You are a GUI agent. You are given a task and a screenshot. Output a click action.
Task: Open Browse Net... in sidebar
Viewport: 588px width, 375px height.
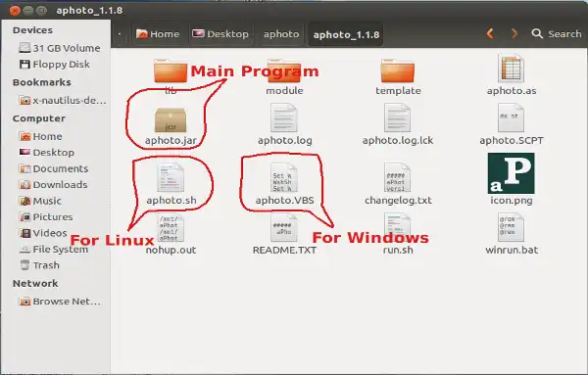coord(60,301)
